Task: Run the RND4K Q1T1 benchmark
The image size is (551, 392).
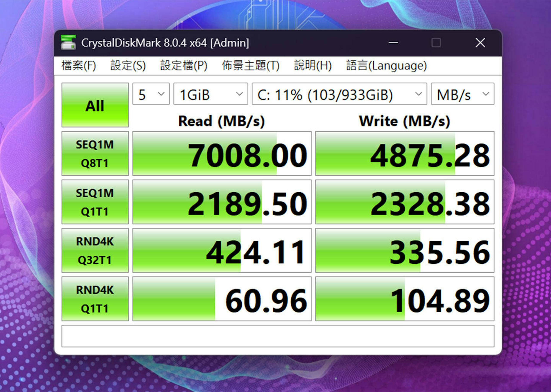Action: coord(95,299)
